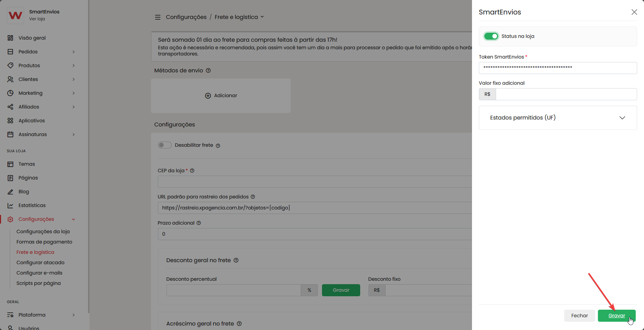The image size is (644, 330).
Task: Click the CEP da loja input field
Action: 315,182
